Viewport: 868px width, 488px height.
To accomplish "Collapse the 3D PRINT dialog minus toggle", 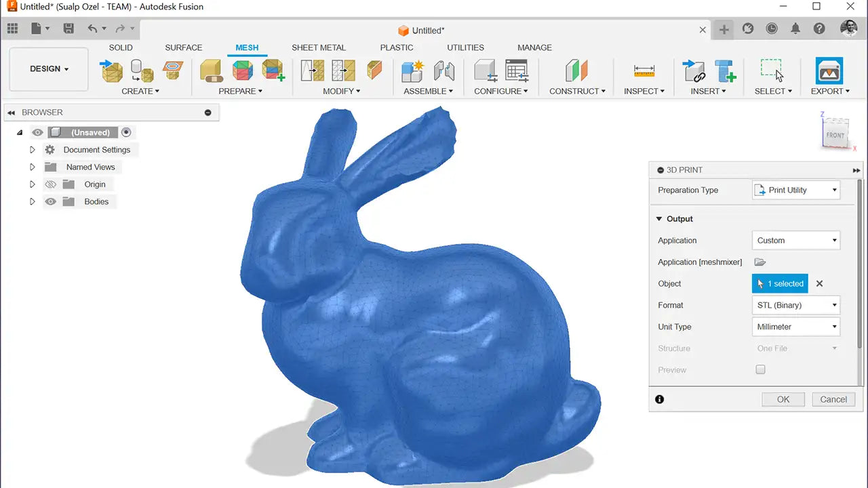I will 660,170.
